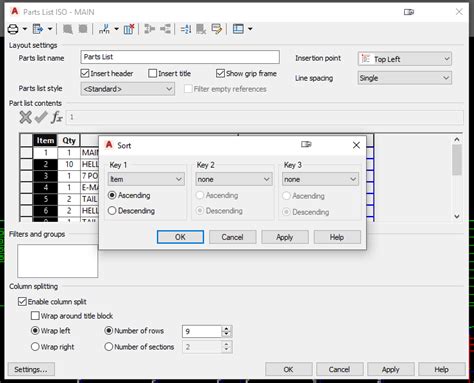Click the delete column icon with red X

pyautogui.click(x=129, y=29)
